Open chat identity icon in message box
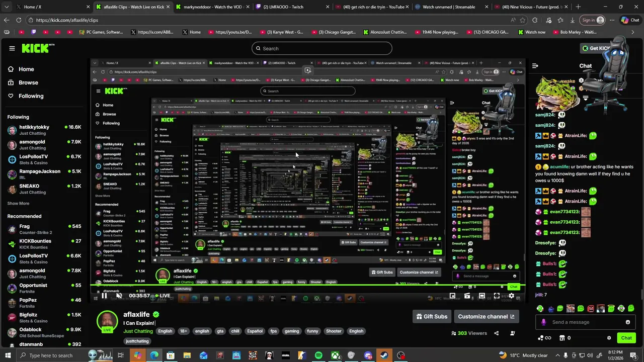This screenshot has height=362, width=644. pyautogui.click(x=543, y=322)
